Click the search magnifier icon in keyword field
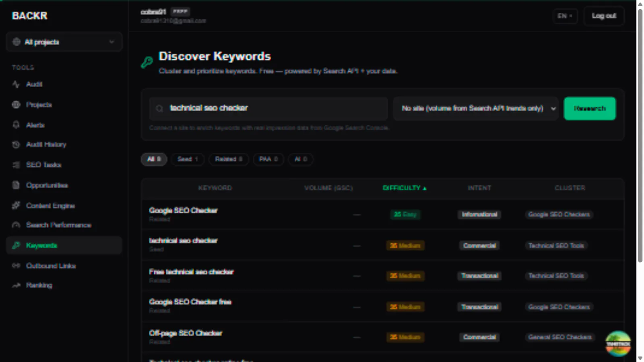The height and width of the screenshot is (362, 644). click(159, 108)
